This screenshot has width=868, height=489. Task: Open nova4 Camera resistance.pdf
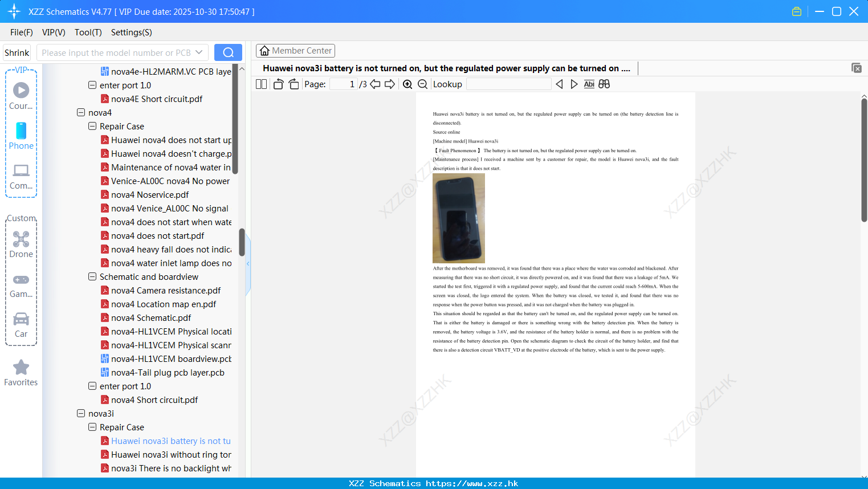pyautogui.click(x=161, y=291)
